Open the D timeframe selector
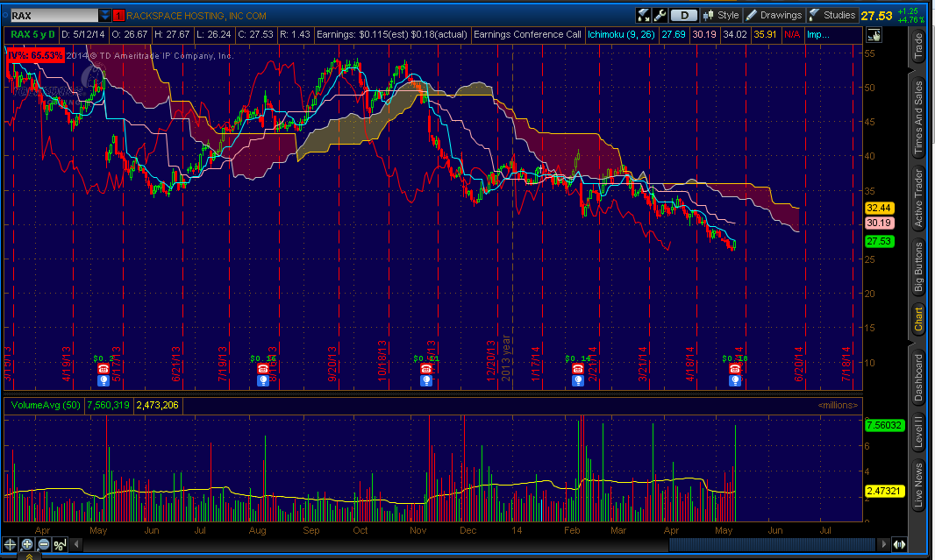935x560 pixels. [x=684, y=16]
